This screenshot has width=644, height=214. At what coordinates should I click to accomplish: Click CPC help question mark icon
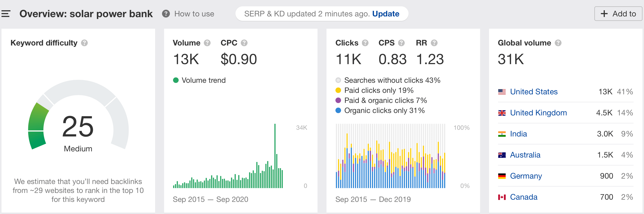(x=244, y=43)
